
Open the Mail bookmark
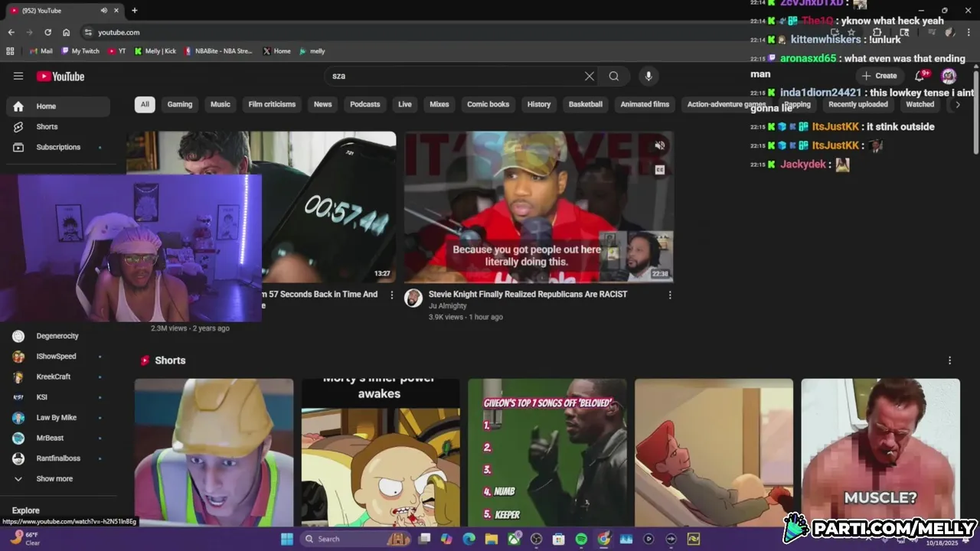[41, 51]
